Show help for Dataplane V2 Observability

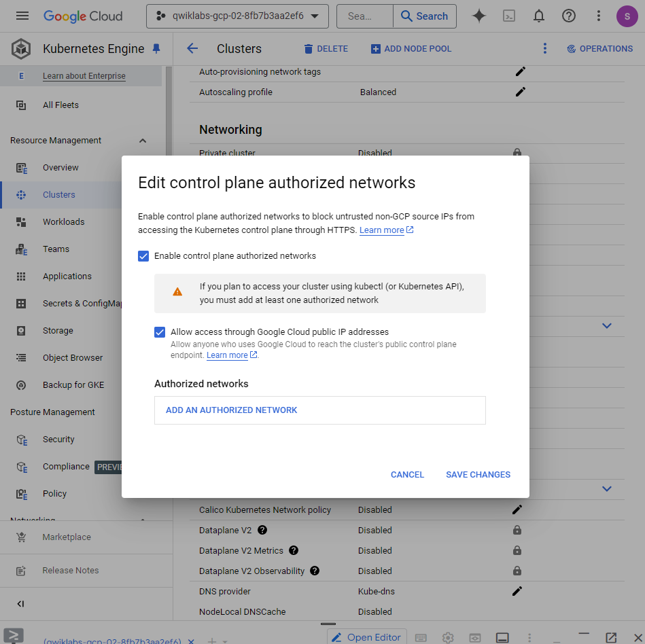pos(315,571)
